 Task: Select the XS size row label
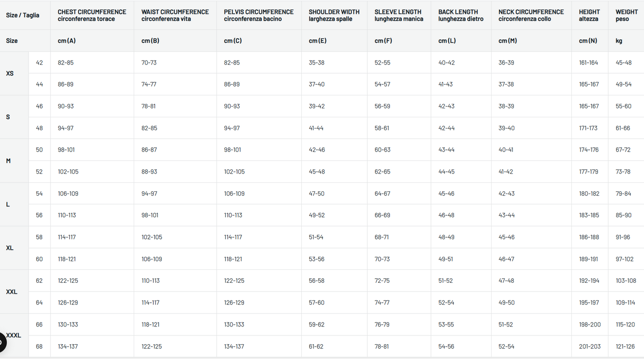(x=10, y=74)
